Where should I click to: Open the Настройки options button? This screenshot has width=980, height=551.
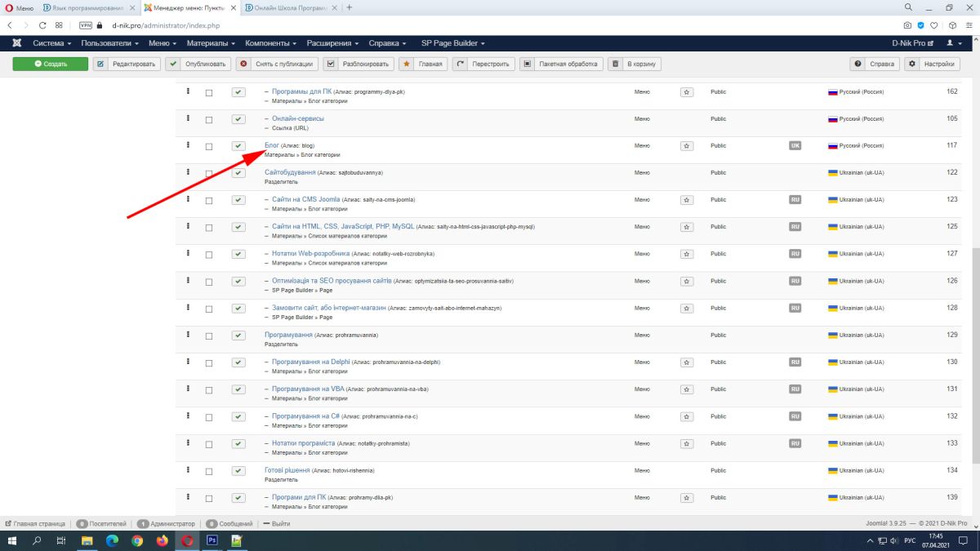click(933, 64)
